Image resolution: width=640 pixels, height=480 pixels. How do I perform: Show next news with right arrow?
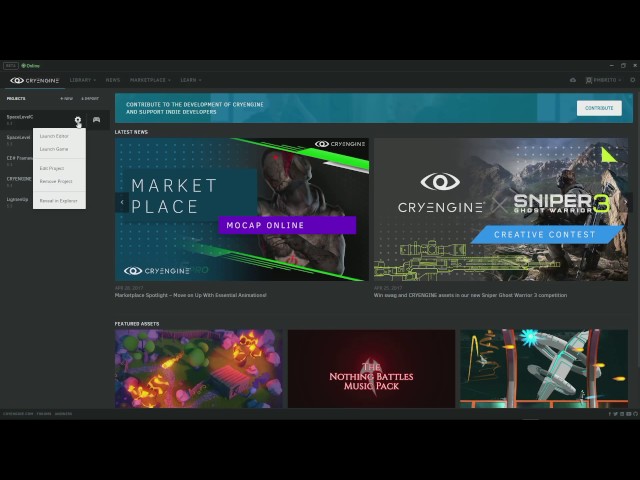pos(626,202)
